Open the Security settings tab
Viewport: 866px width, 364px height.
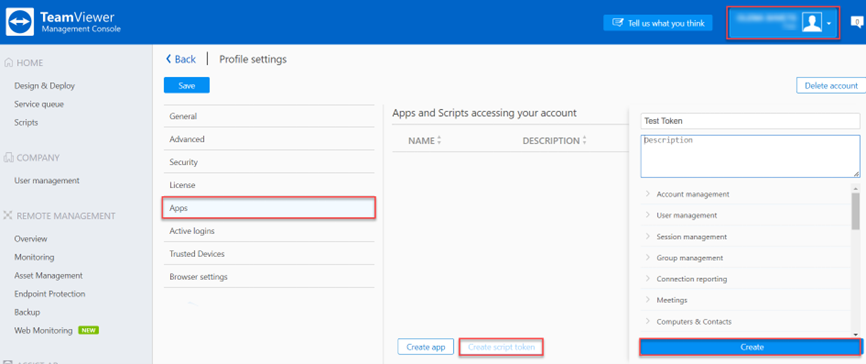269,162
